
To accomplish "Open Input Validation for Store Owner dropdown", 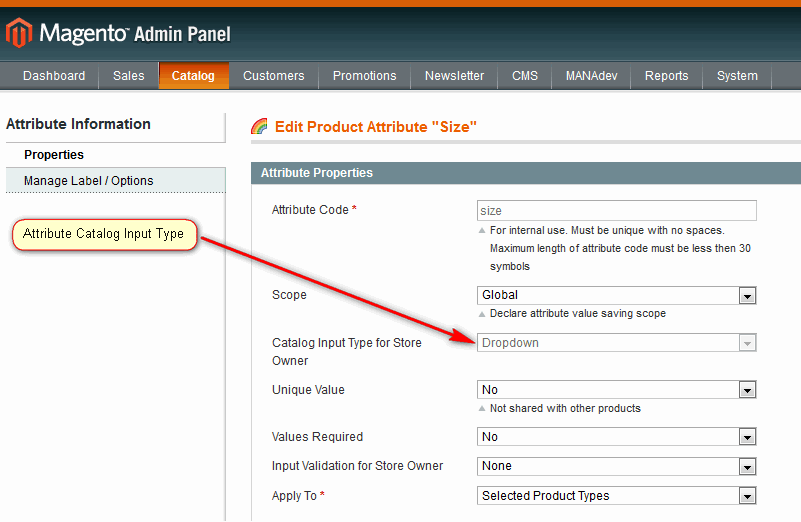I will coord(617,466).
